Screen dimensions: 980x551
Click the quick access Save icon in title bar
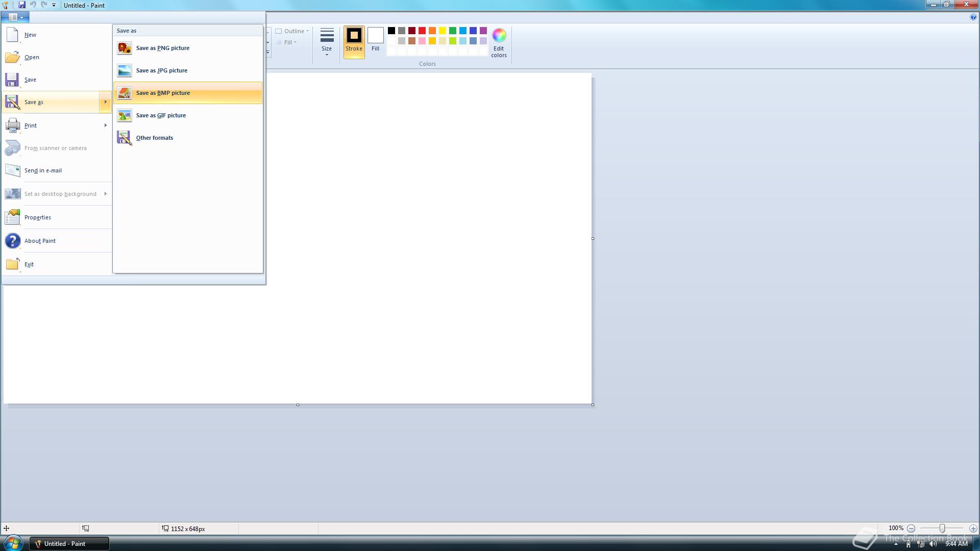click(x=21, y=5)
